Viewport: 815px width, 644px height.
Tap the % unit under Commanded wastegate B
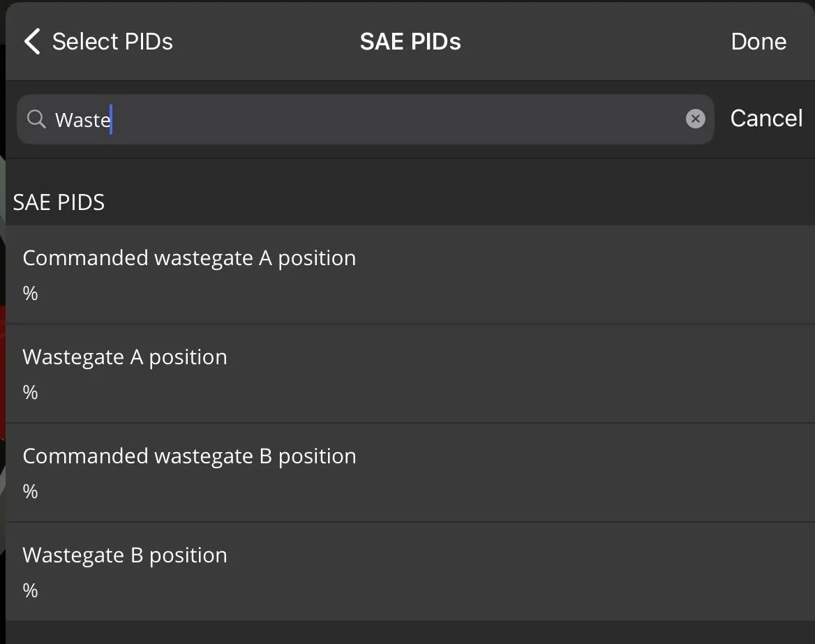30,492
